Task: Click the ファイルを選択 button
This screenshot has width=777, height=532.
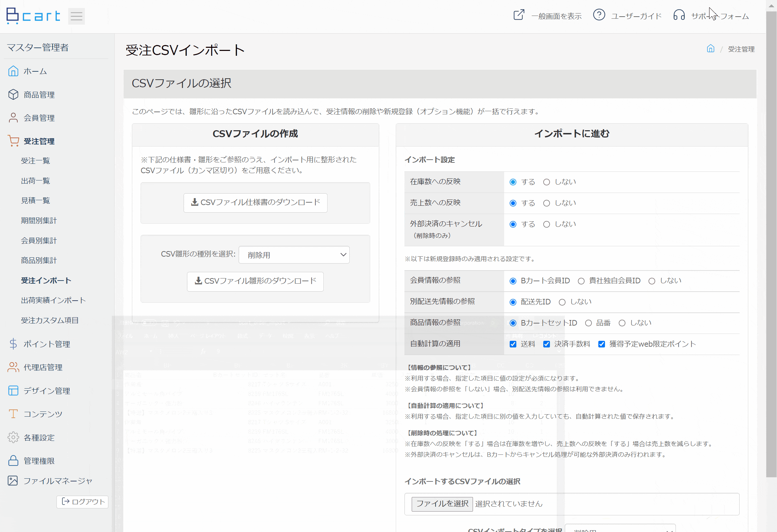Action: 442,504
